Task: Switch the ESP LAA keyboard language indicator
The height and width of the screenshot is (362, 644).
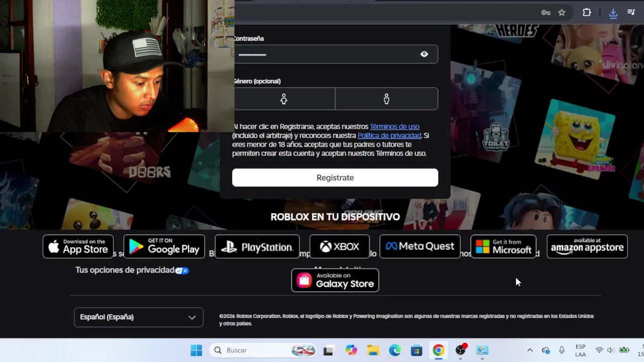Action: coord(581,350)
